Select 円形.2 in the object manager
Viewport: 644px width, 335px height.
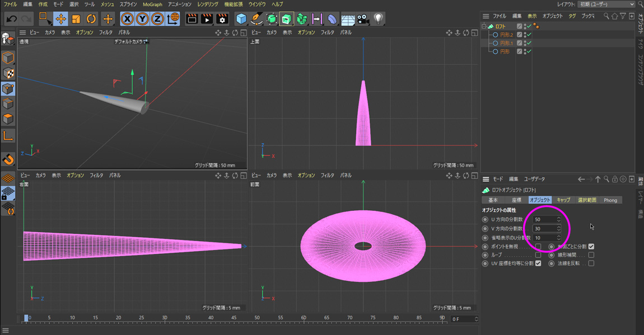click(506, 35)
